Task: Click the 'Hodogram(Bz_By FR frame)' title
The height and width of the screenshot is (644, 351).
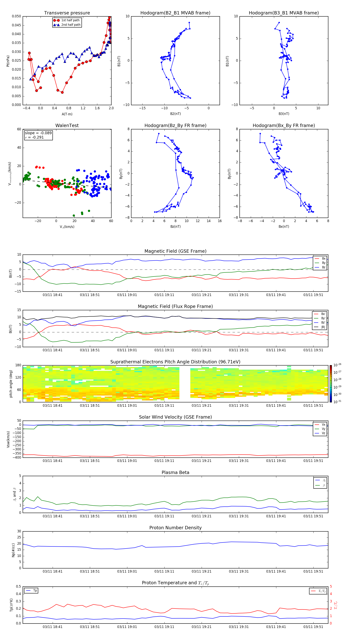Action: click(175, 125)
